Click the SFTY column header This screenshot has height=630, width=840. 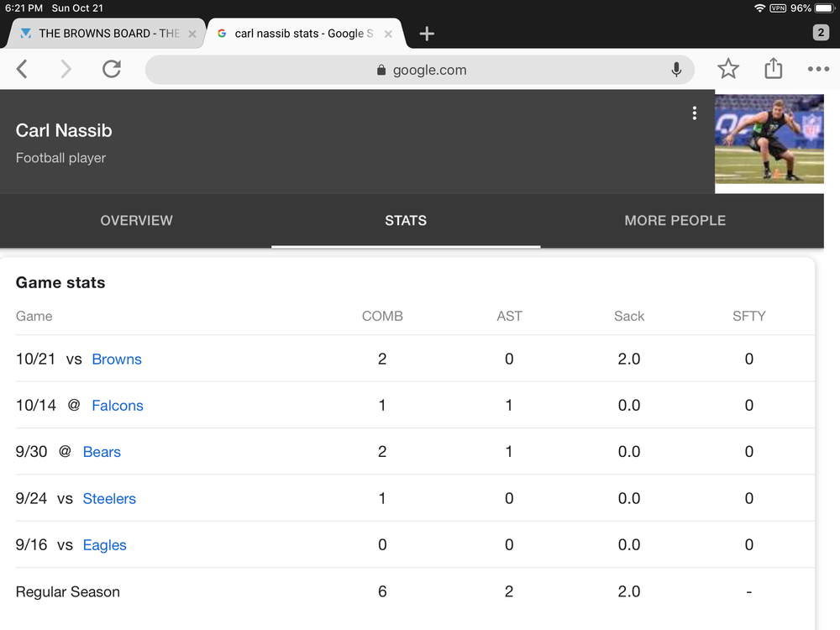[749, 316]
